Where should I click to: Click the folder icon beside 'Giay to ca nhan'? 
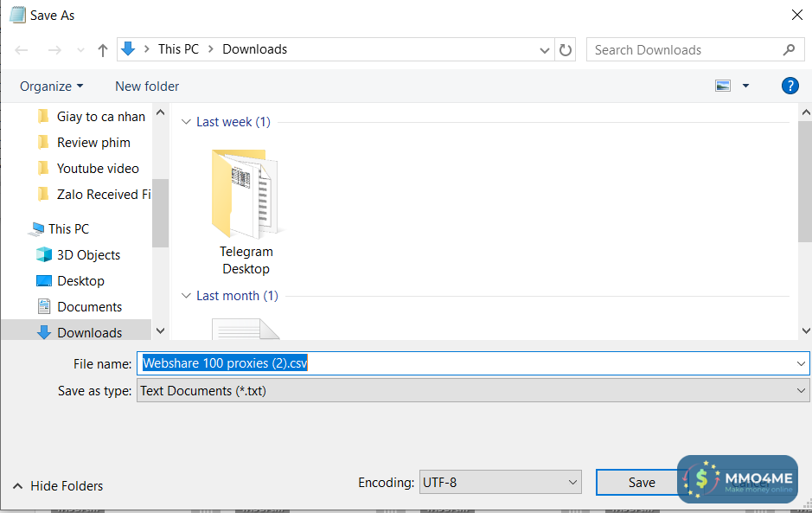[43, 116]
